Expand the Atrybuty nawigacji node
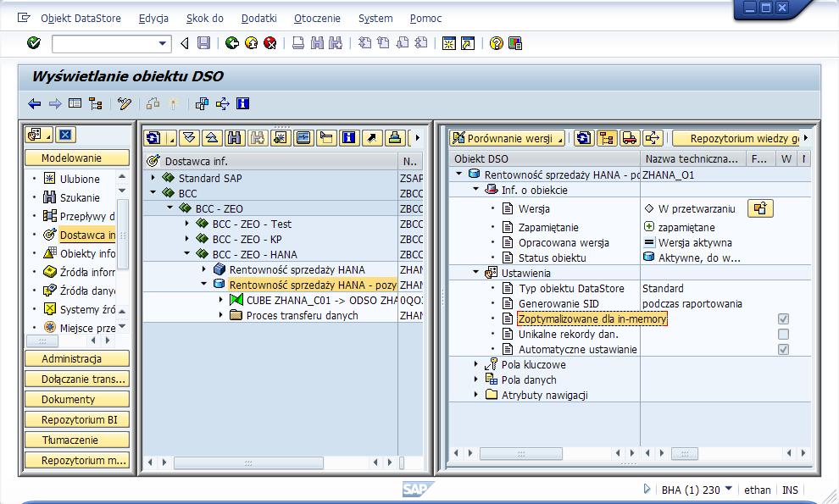Viewport: 839px width, 504px height. [475, 395]
